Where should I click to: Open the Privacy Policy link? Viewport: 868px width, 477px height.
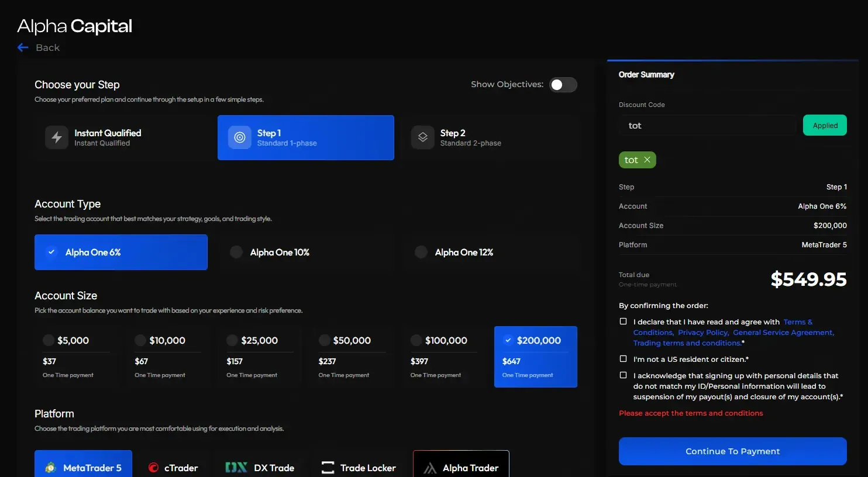point(703,333)
